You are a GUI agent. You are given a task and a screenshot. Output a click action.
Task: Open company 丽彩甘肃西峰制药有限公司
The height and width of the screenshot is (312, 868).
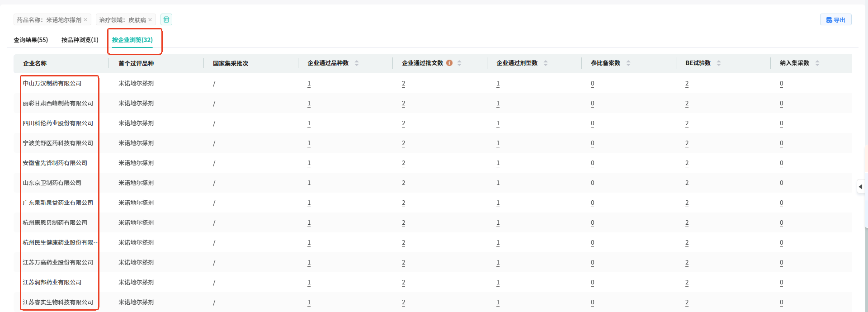pyautogui.click(x=58, y=103)
